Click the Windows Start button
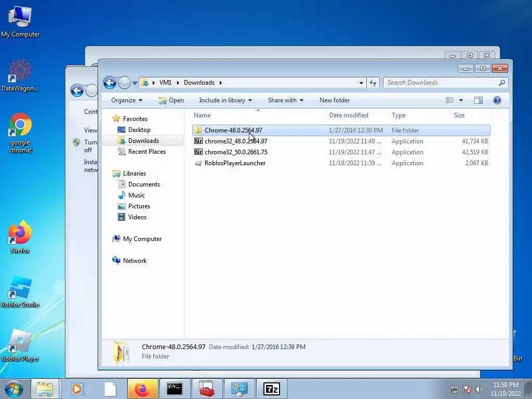532x399 pixels. point(13,389)
